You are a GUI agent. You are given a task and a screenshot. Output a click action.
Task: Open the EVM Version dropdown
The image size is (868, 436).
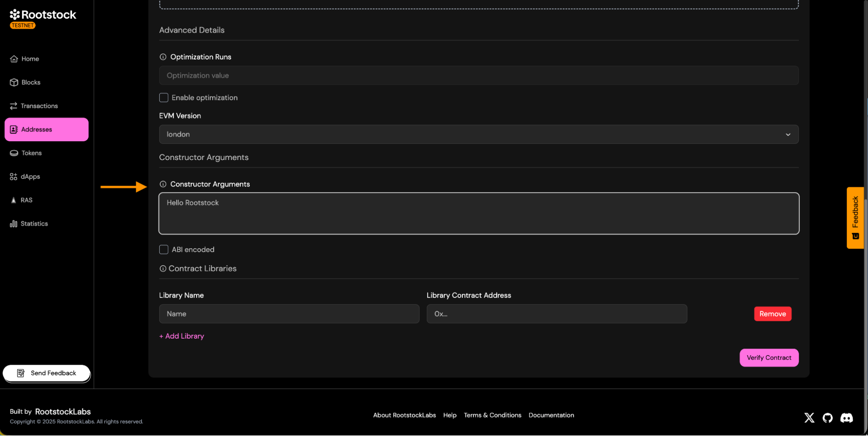(478, 134)
